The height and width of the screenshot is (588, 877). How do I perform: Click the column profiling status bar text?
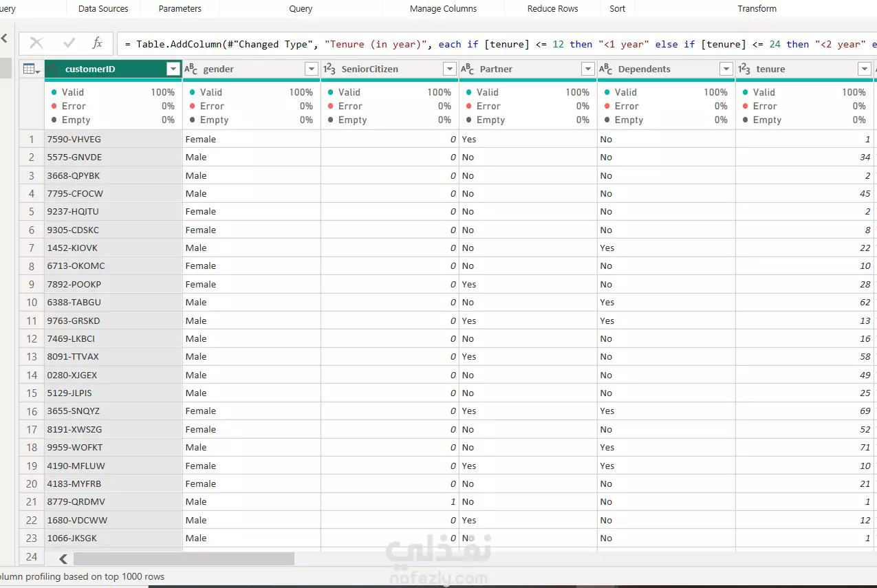pyautogui.click(x=82, y=576)
